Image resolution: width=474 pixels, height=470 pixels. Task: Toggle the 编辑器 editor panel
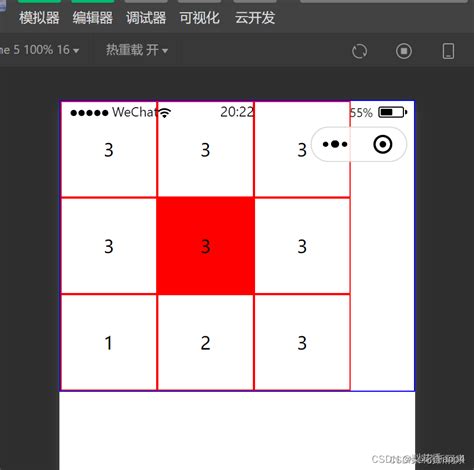click(x=93, y=18)
